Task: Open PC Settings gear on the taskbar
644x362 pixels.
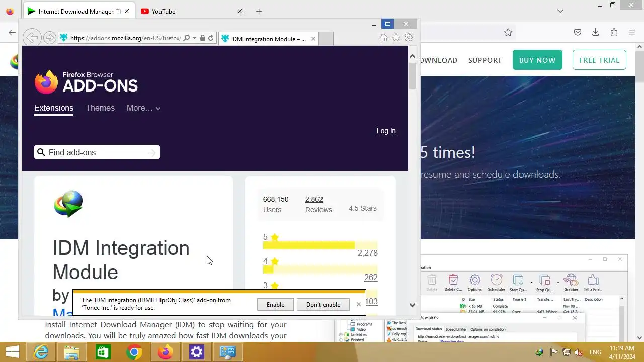Action: 197,352
